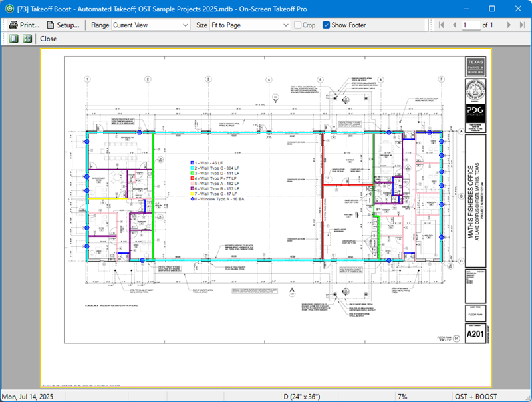The width and height of the screenshot is (532, 402).
Task: Go to the first page
Action: click(x=441, y=25)
